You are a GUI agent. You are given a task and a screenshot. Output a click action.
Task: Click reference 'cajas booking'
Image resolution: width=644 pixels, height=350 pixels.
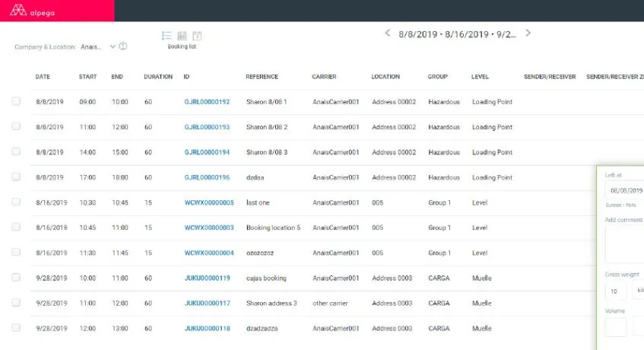tap(266, 278)
